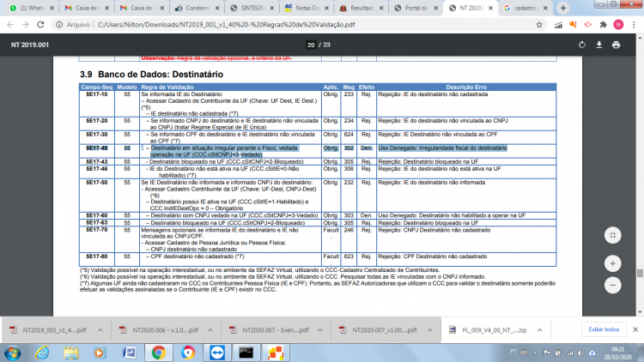Rotate the PDF with the rotate icon
The image size is (644, 362).
tap(582, 45)
